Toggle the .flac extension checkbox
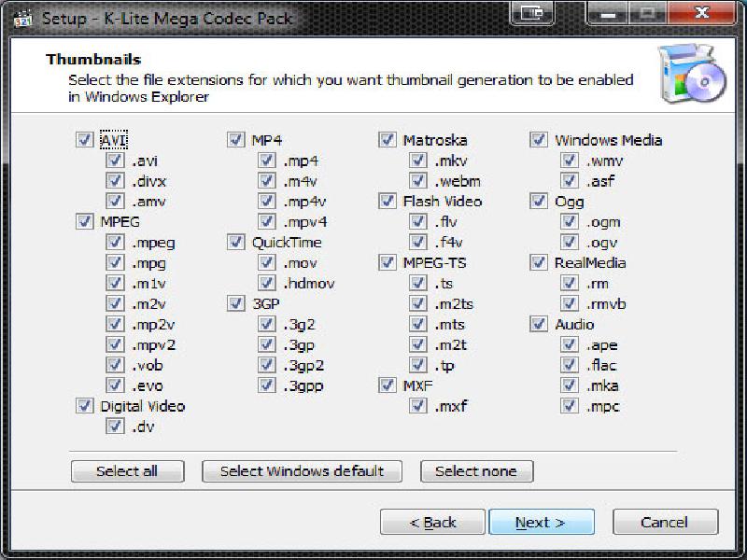This screenshot has height=560, width=747. coord(570,365)
